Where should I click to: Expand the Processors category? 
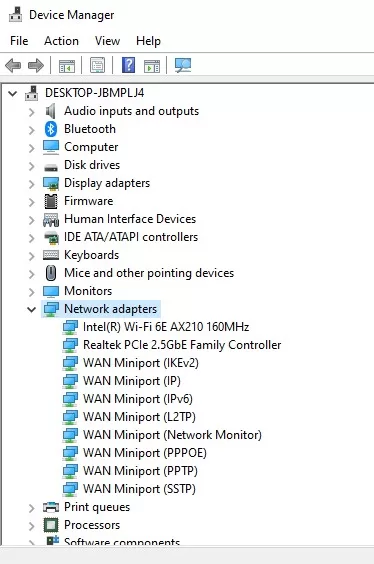[32, 526]
